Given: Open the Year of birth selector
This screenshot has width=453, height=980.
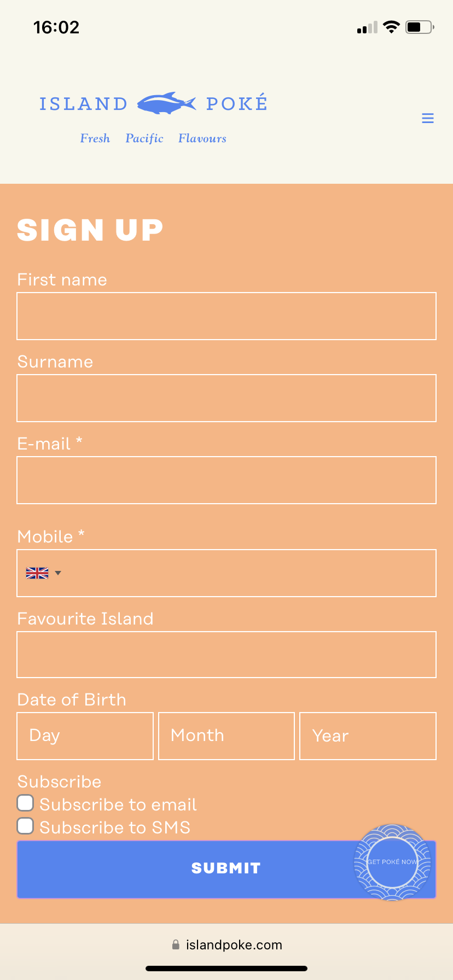Looking at the screenshot, I should [368, 736].
